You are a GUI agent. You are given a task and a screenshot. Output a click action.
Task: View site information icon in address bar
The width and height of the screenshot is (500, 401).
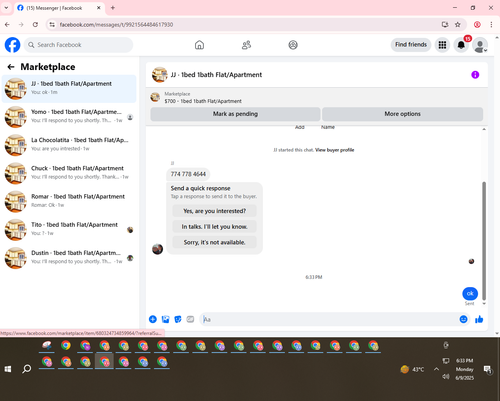(x=52, y=25)
